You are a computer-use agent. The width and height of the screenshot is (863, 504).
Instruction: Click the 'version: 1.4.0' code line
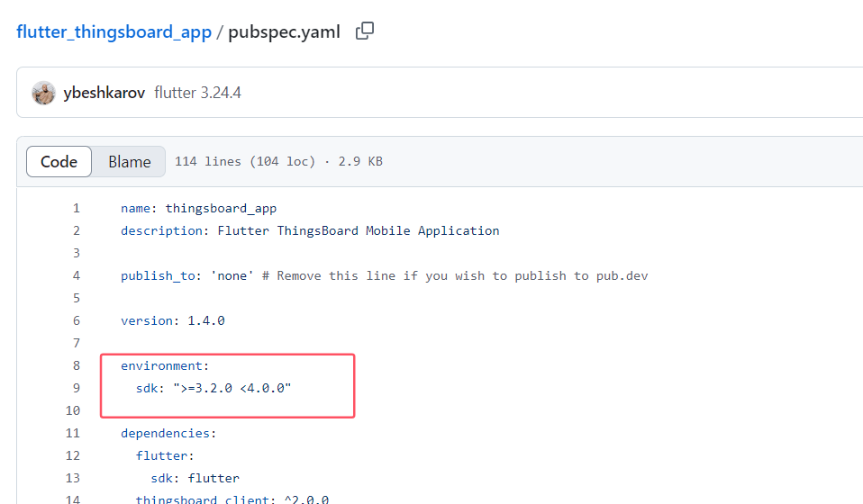click(173, 321)
